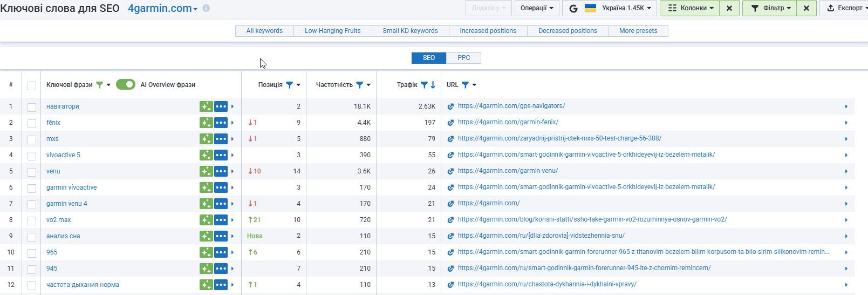Toggle select-all checkbox in table header

tap(32, 85)
